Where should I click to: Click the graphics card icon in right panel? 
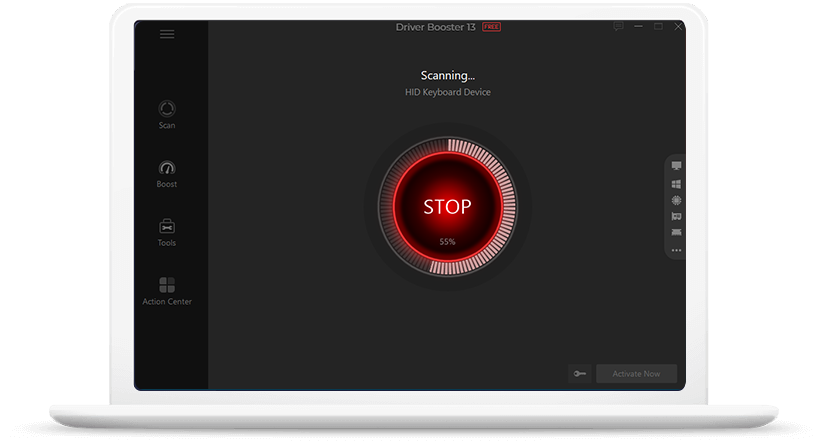click(x=677, y=216)
